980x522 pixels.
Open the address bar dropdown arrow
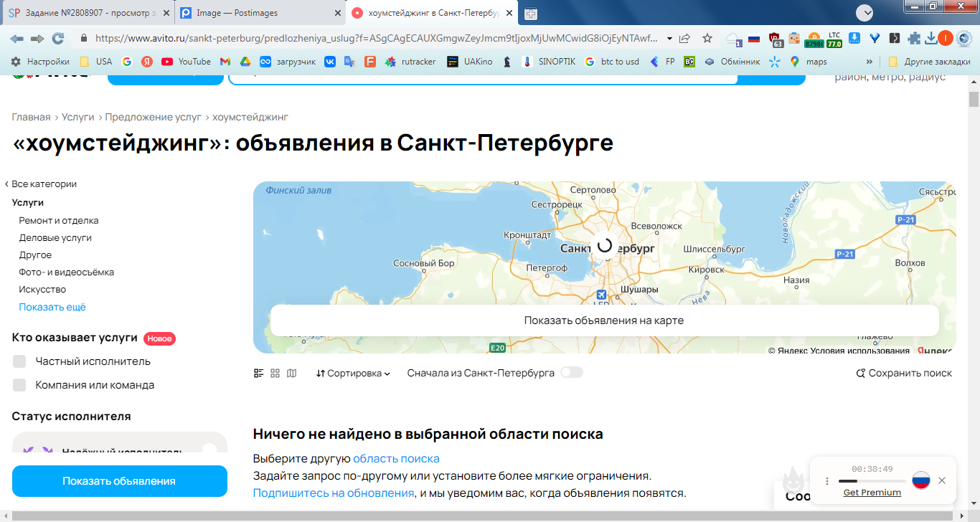coord(669,38)
